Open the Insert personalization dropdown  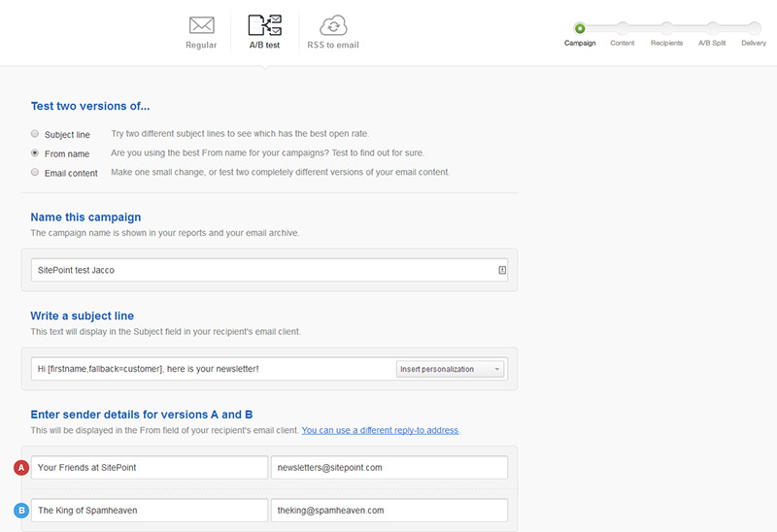pos(450,369)
